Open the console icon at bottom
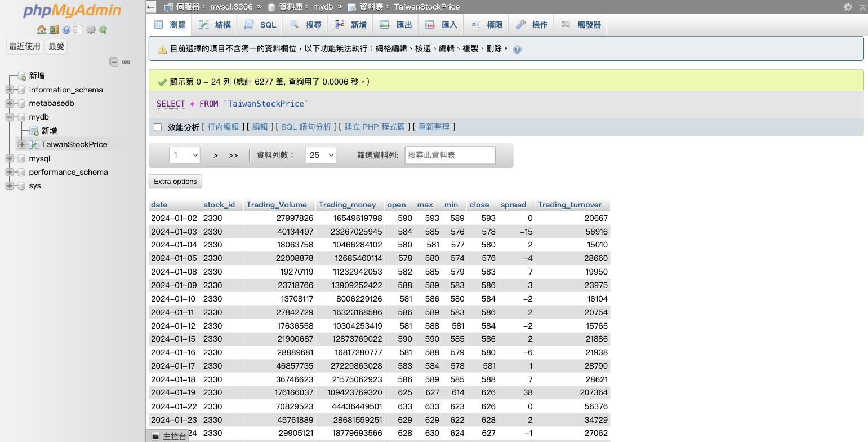 pos(156,436)
